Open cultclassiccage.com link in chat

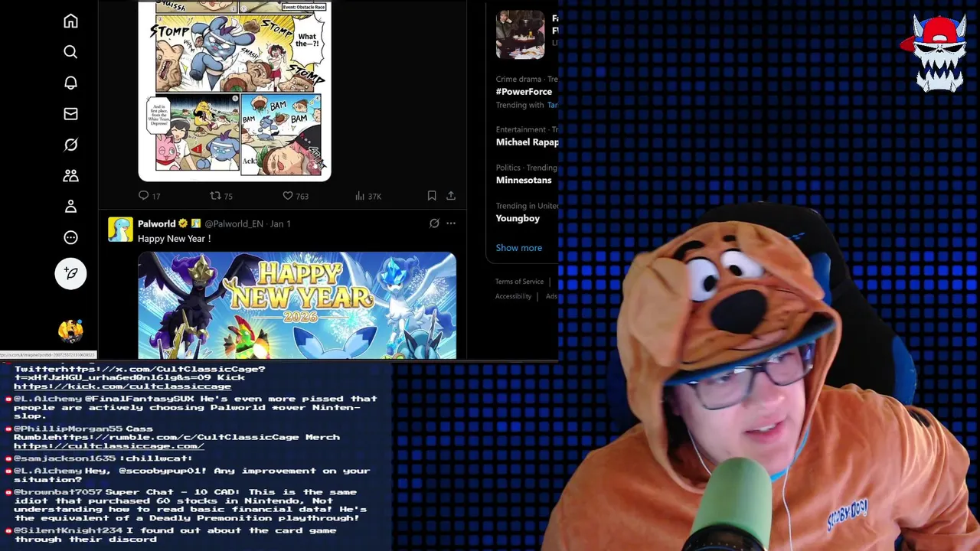point(109,446)
